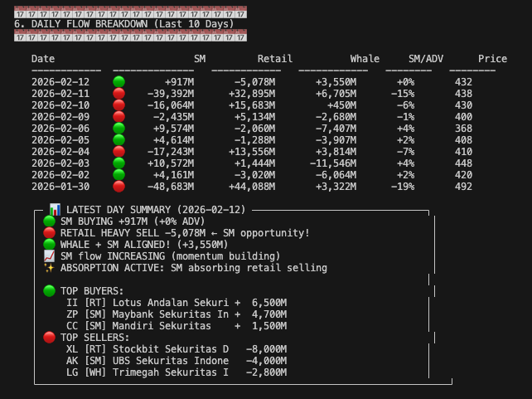Click the red circle beside RETAIL HEAVY SELL

click(x=49, y=233)
